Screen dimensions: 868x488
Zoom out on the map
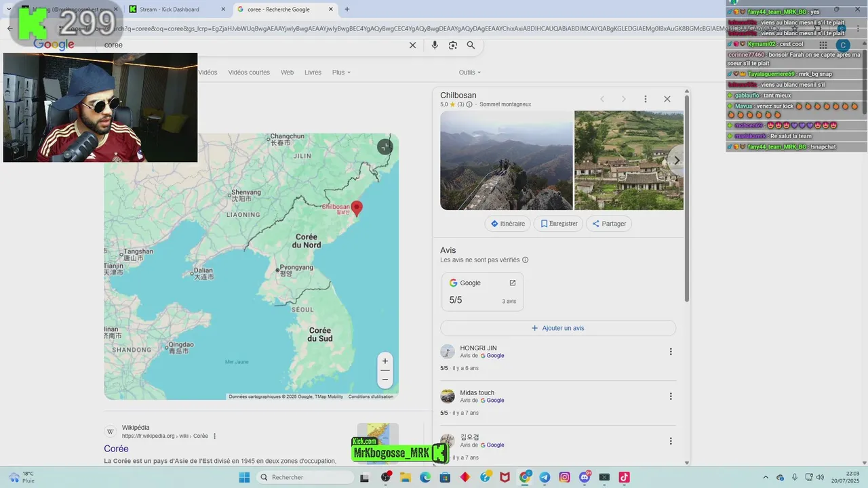(385, 380)
